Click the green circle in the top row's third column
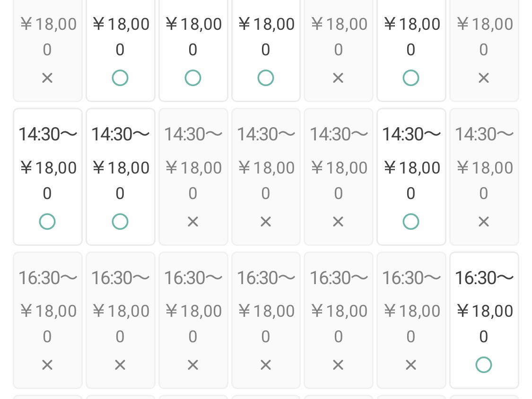 click(193, 78)
